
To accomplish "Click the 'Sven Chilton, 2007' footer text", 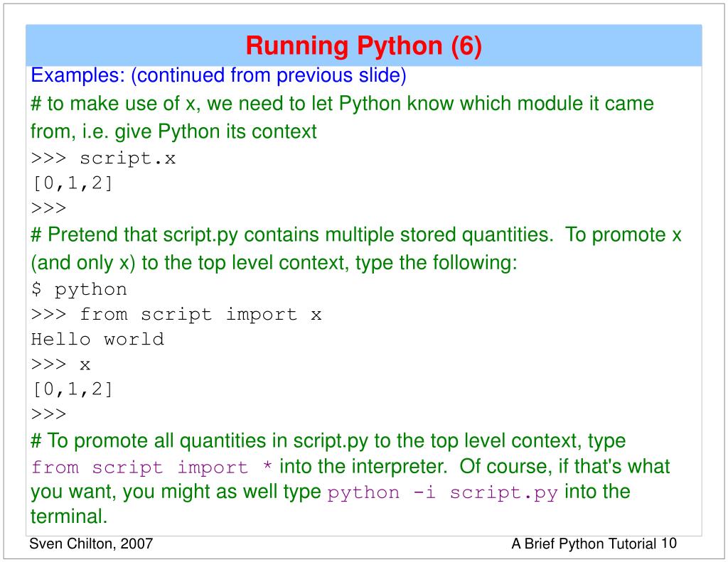I will click(x=91, y=544).
